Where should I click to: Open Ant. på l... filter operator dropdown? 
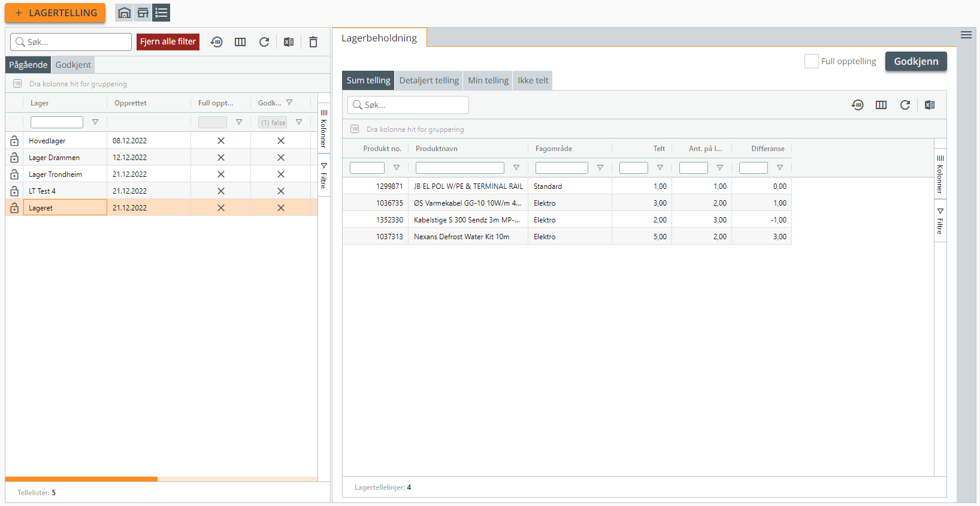[719, 168]
